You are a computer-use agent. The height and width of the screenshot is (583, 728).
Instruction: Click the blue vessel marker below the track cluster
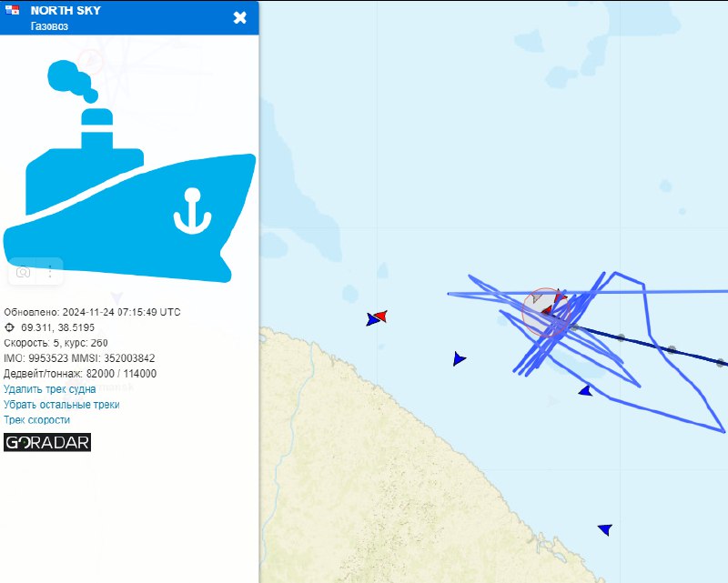[x=586, y=391]
